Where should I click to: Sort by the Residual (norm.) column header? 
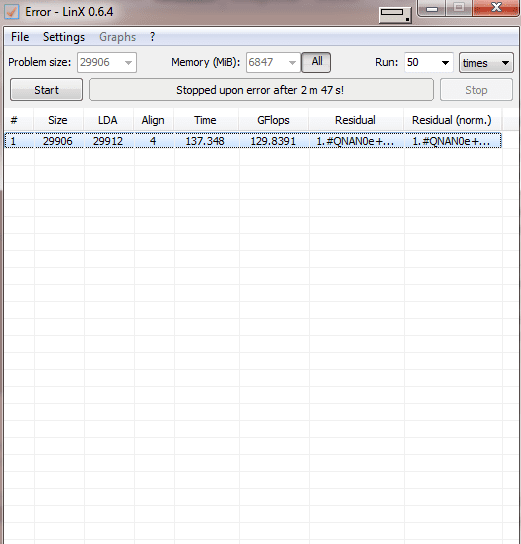click(x=452, y=120)
